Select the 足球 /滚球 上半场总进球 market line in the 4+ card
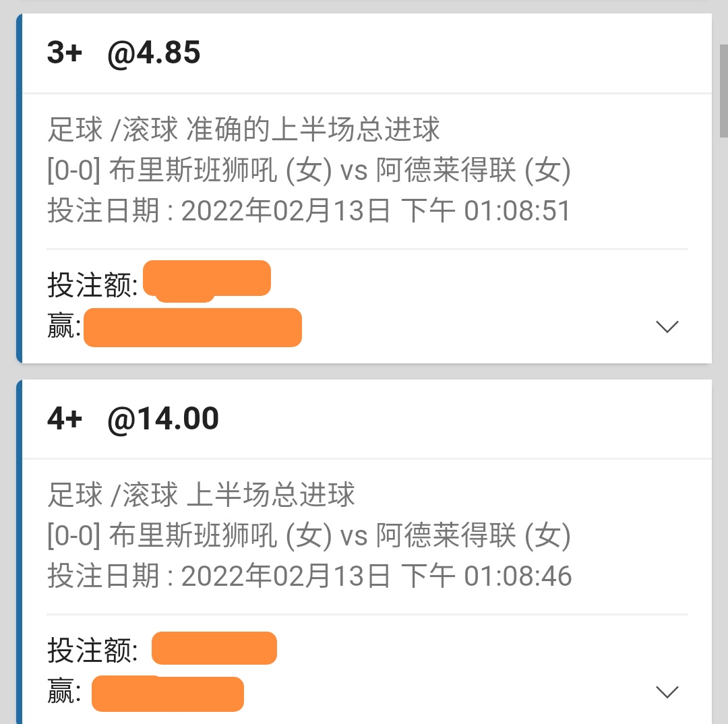 [x=201, y=495]
